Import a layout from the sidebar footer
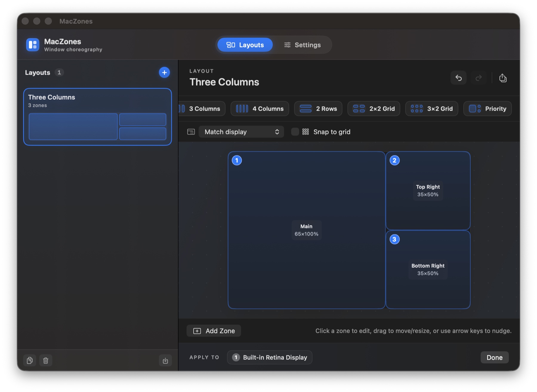 click(165, 360)
